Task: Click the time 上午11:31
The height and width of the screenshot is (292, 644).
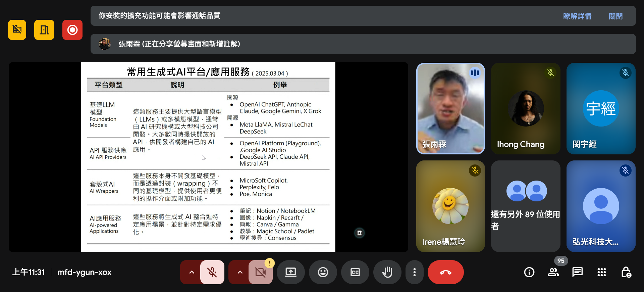Action: (29, 272)
